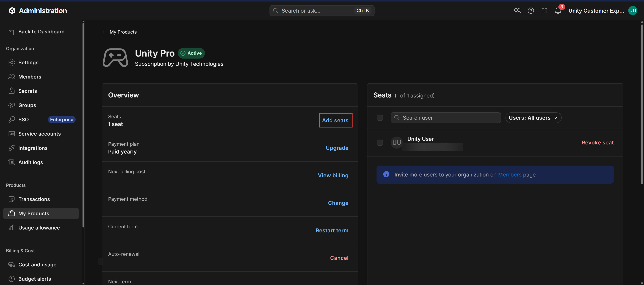
Task: Click the "1 seat" value in Overview
Action: 115,124
